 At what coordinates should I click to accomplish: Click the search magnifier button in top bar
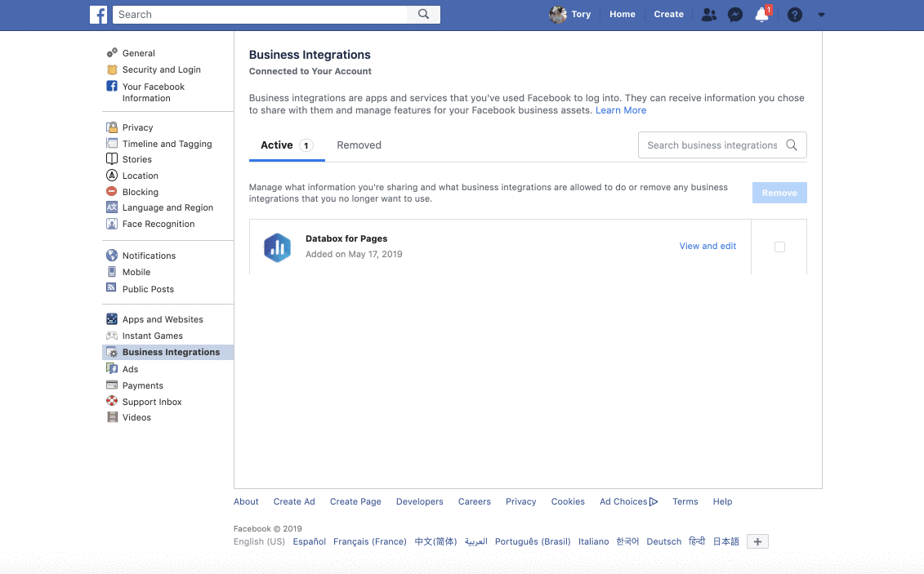pyautogui.click(x=423, y=14)
